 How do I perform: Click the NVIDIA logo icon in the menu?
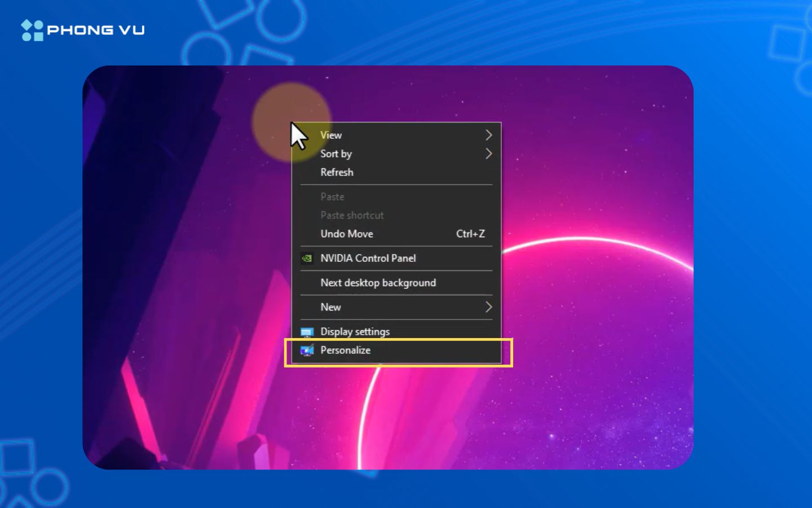point(307,259)
